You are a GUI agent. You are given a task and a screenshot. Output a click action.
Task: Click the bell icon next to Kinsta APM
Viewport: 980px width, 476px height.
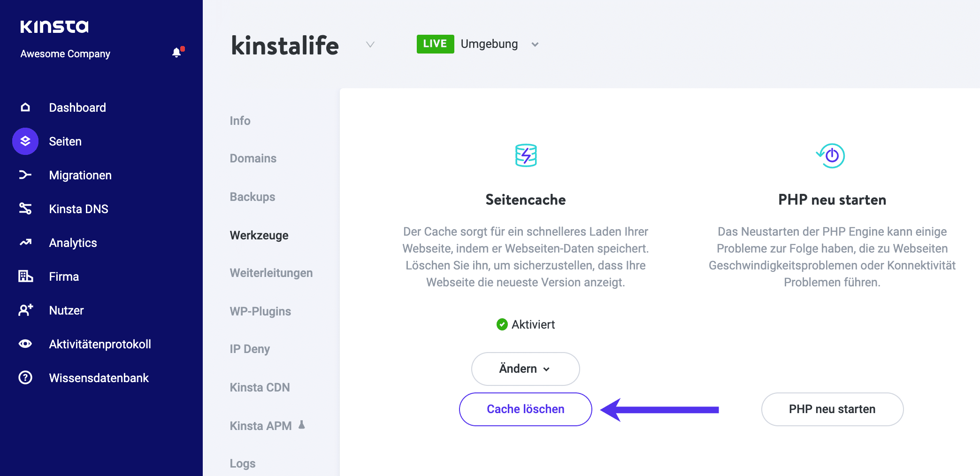tap(302, 425)
